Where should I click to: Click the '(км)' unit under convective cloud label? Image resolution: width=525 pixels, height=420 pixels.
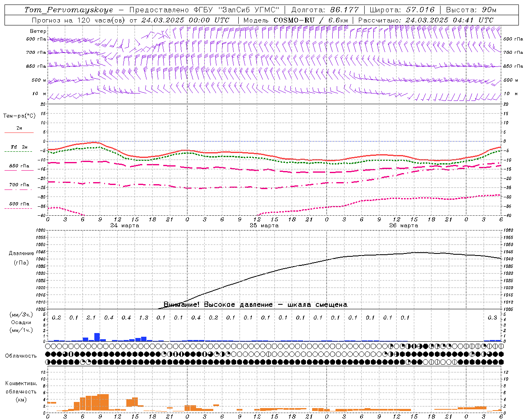(x=21, y=399)
